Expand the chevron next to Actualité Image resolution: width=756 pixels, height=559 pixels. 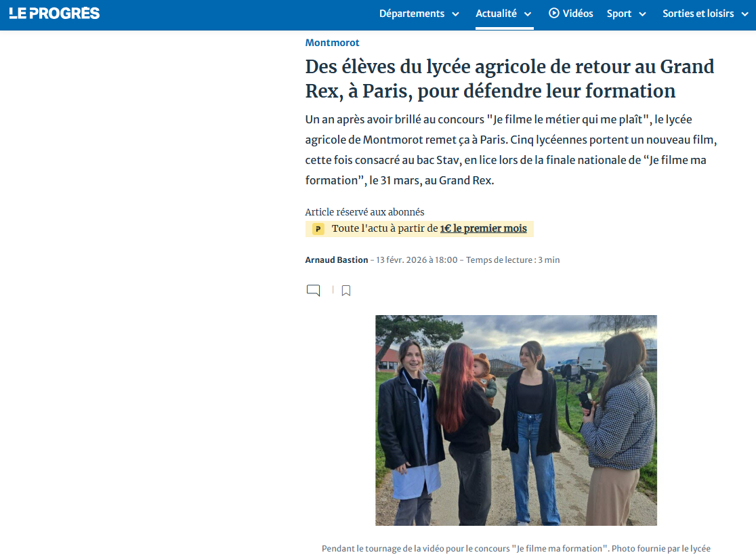[x=528, y=14]
